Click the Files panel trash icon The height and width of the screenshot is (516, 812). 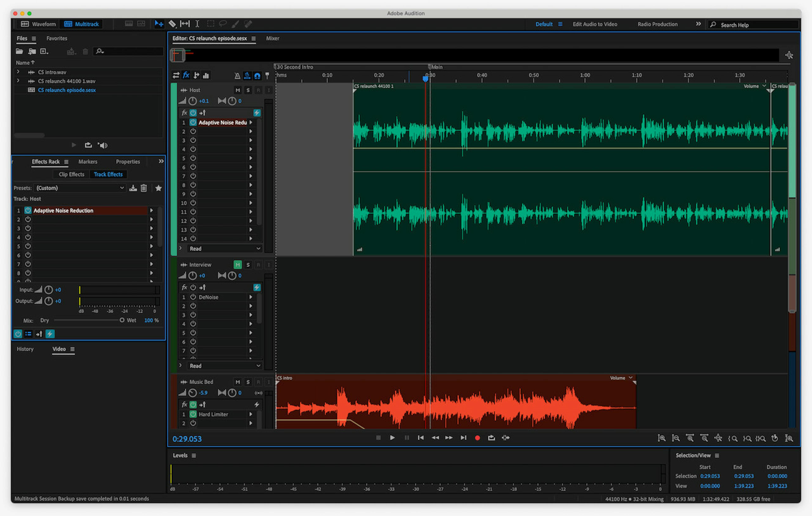85,51
